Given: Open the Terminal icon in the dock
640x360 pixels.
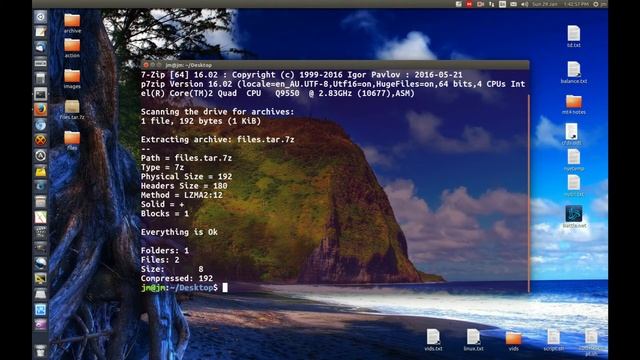Looking at the screenshot, I should click(x=40, y=94).
